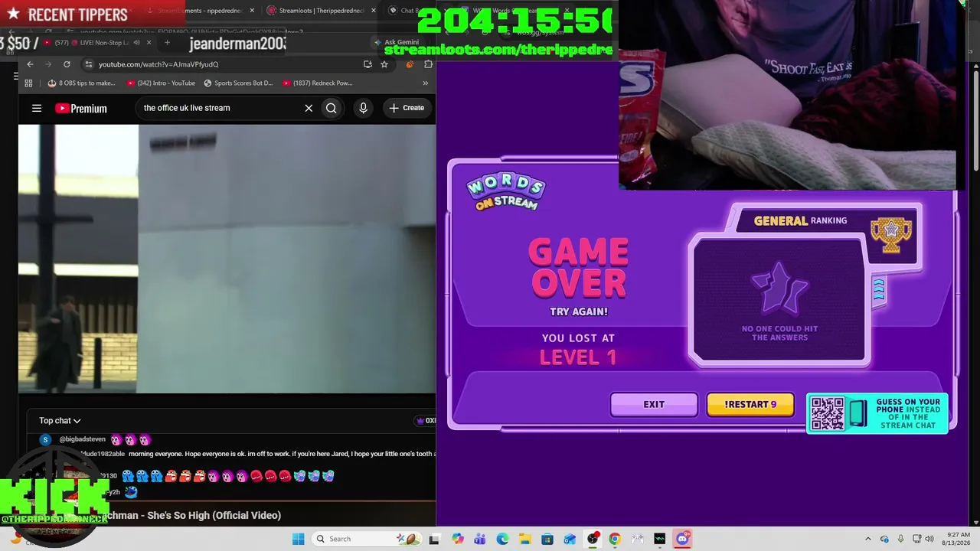The image size is (980, 551).
Task: Go to the YouTube Premium home logo
Action: tap(81, 109)
